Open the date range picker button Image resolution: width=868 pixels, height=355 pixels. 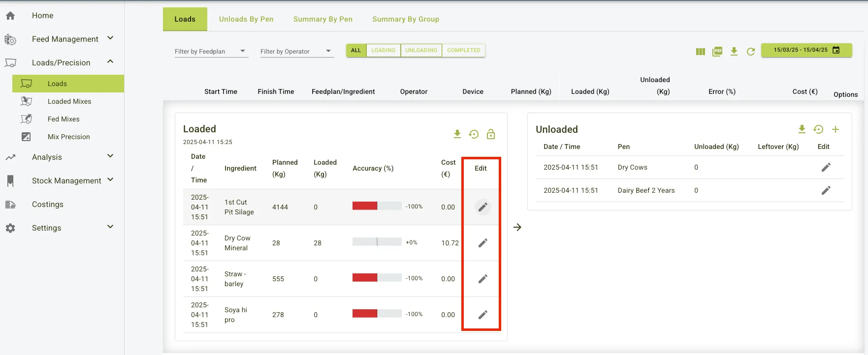click(x=806, y=50)
